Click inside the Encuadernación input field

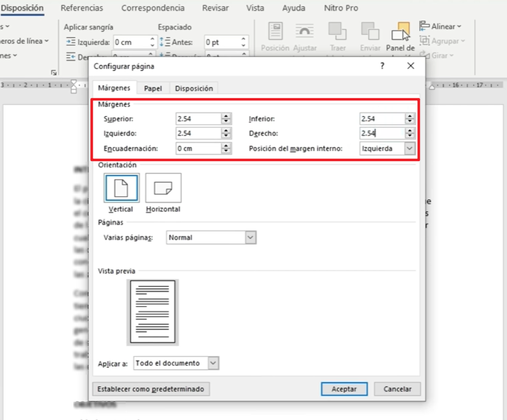click(196, 148)
